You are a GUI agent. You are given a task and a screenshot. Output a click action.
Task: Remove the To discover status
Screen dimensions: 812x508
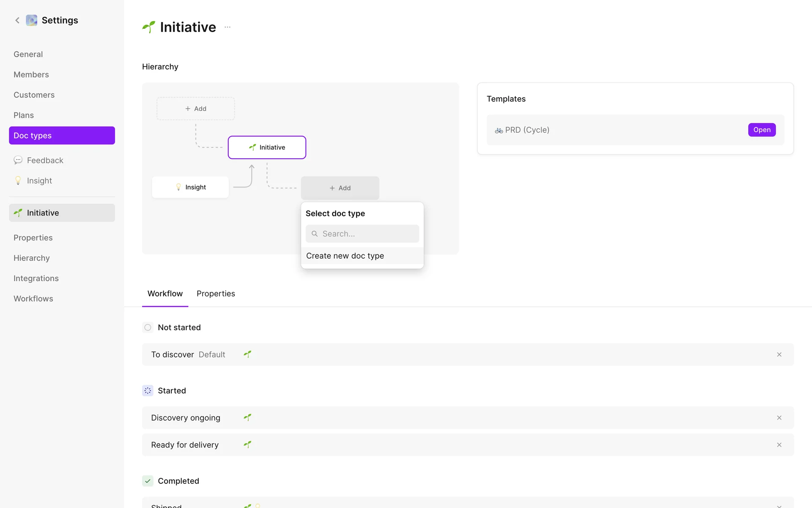click(x=779, y=355)
